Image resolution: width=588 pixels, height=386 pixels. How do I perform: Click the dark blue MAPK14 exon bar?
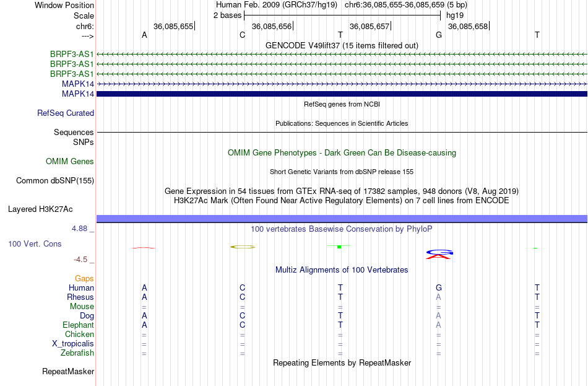(x=342, y=94)
